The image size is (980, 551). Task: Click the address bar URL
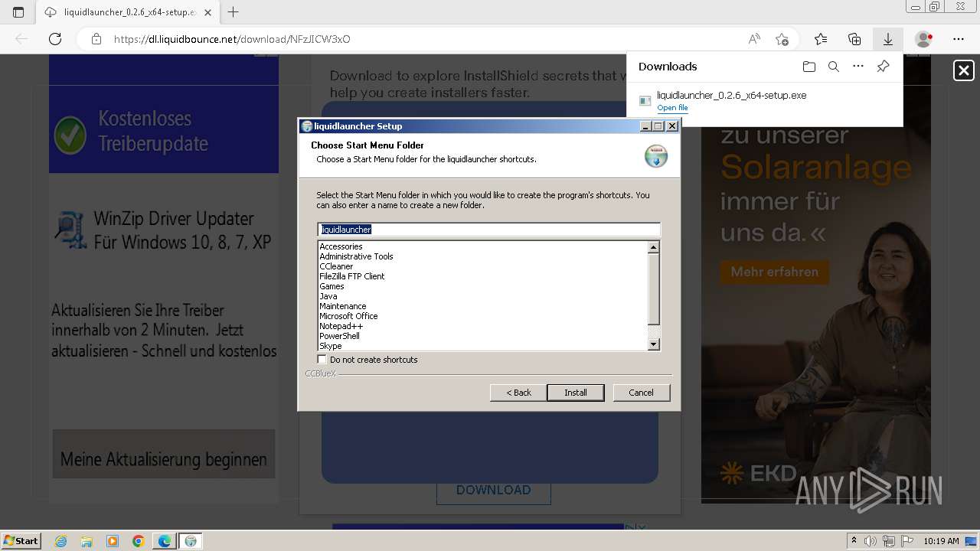[232, 39]
